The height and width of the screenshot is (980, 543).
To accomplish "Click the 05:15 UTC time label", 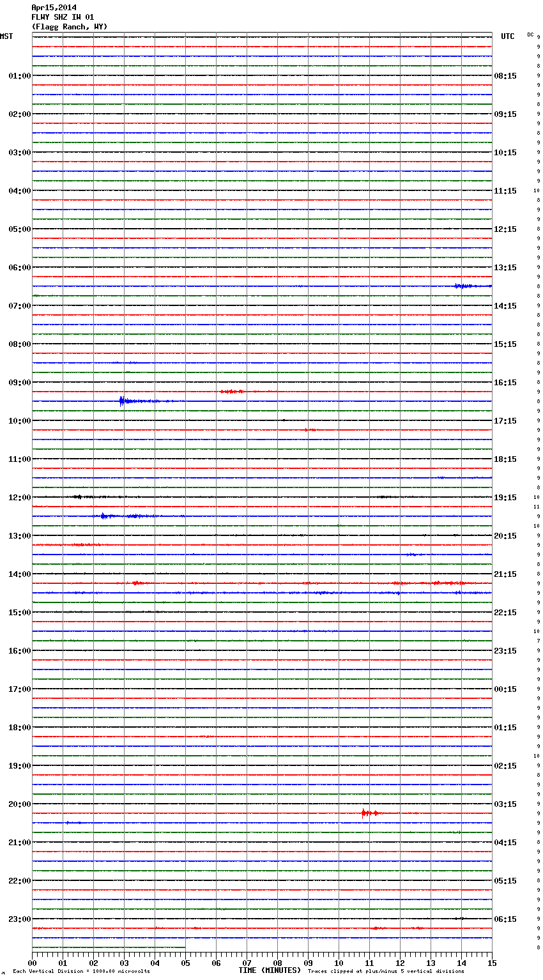I will [505, 881].
